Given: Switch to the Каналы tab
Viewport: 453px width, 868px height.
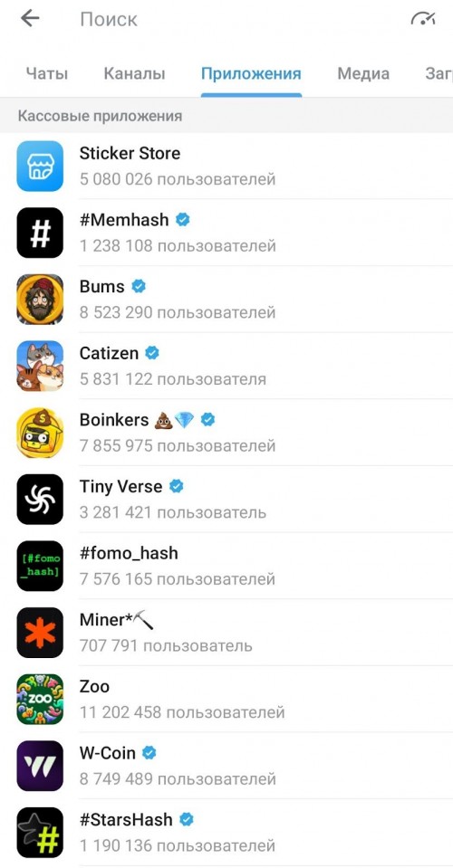Looking at the screenshot, I should click(x=135, y=73).
